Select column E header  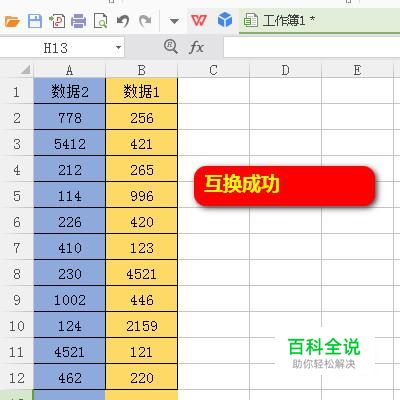click(x=357, y=70)
